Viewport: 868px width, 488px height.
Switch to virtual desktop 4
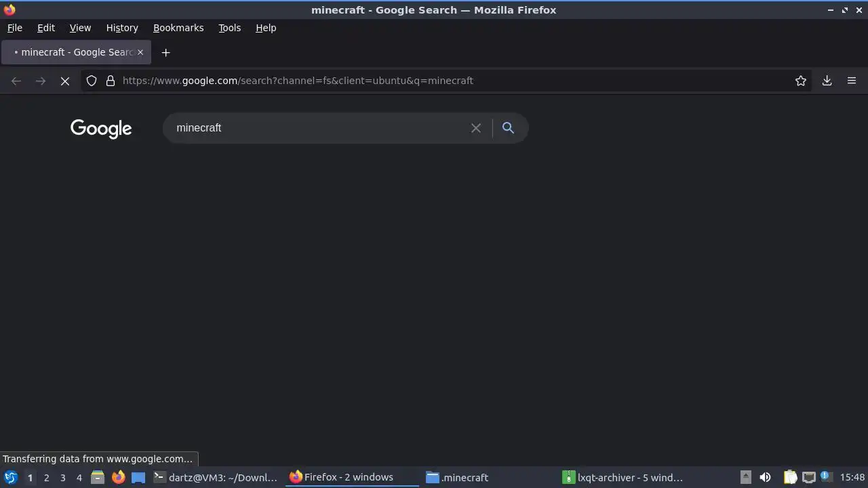pyautogui.click(x=79, y=478)
